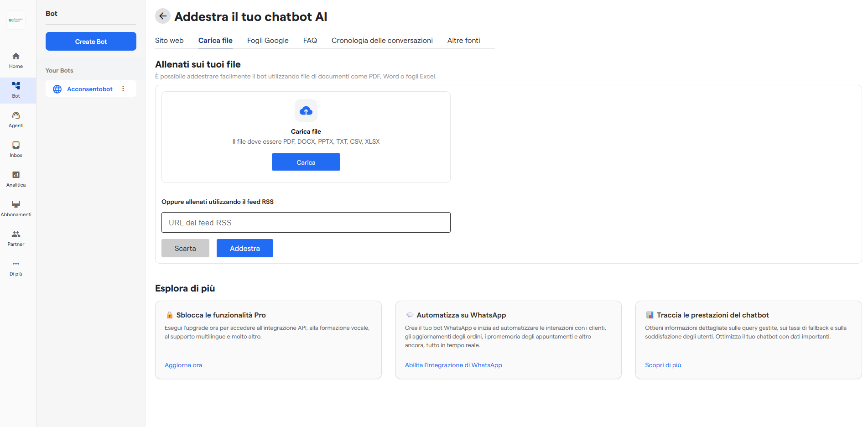Image resolution: width=868 pixels, height=427 pixels.
Task: Open the three-dot menu for Acconsentobot
Action: 123,89
